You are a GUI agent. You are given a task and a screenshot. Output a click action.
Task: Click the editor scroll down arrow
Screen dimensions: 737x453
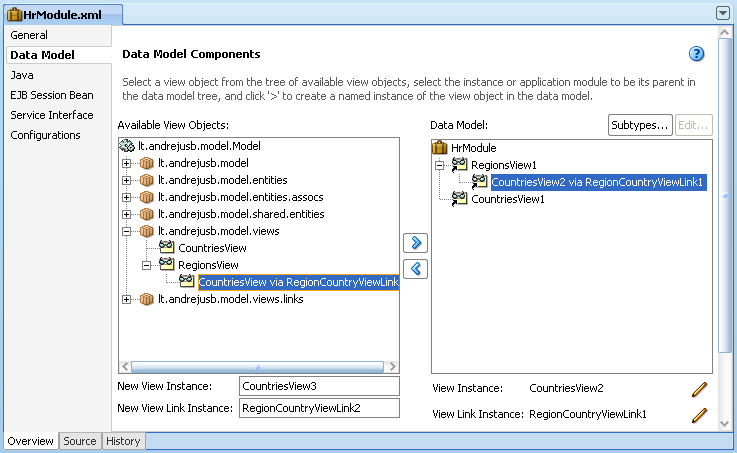(725, 424)
